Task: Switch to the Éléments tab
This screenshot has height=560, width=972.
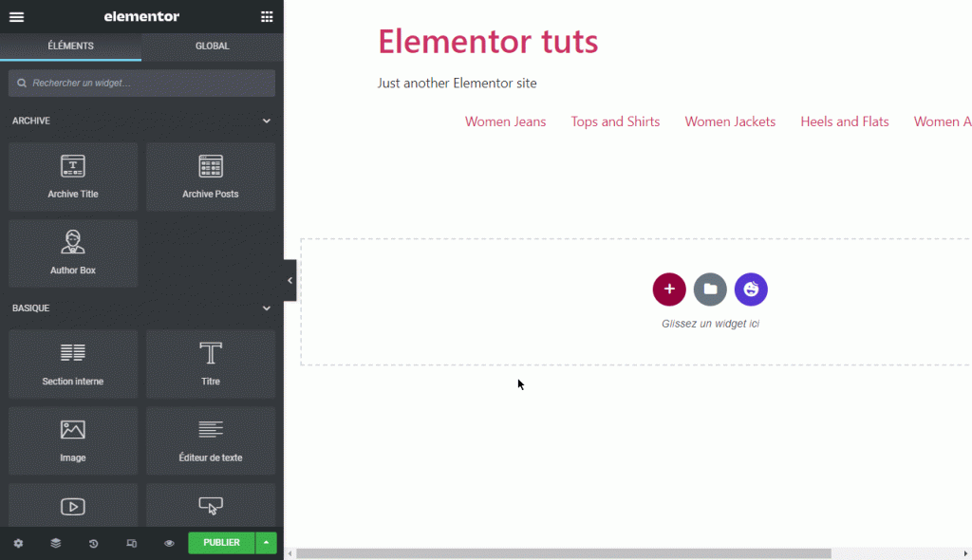Action: pos(70,46)
